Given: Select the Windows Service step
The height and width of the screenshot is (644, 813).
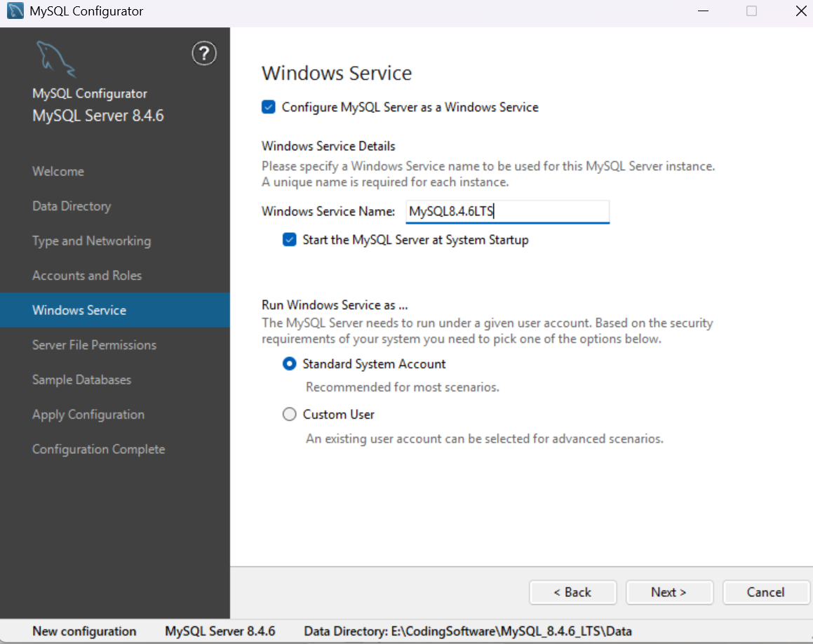Looking at the screenshot, I should pos(79,309).
